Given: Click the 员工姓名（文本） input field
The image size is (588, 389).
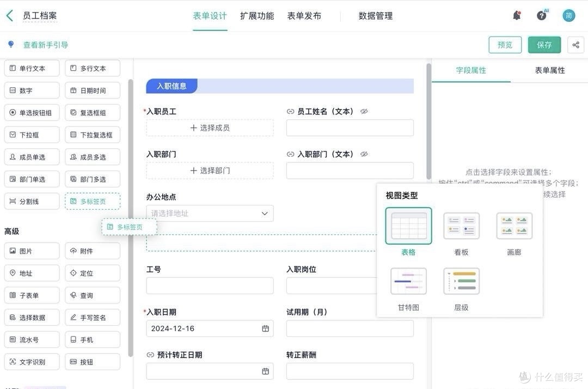Looking at the screenshot, I should 350,128.
